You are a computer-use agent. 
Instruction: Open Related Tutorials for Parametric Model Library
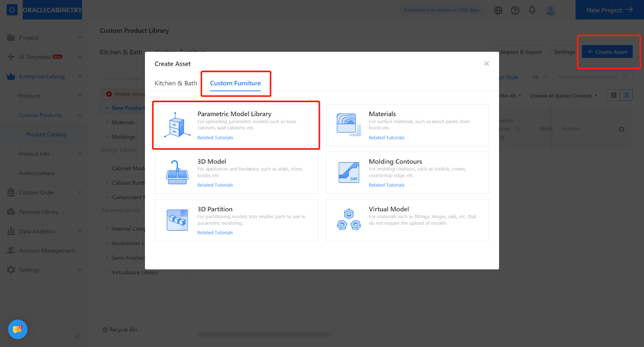pos(215,137)
